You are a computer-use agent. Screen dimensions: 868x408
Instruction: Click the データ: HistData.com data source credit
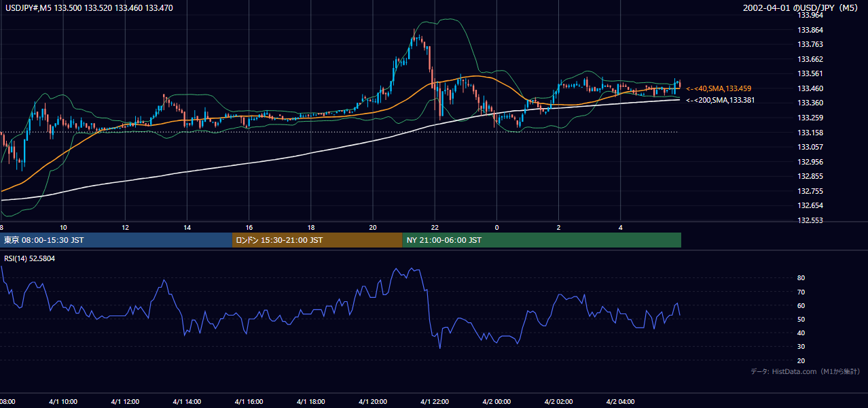pos(805,371)
